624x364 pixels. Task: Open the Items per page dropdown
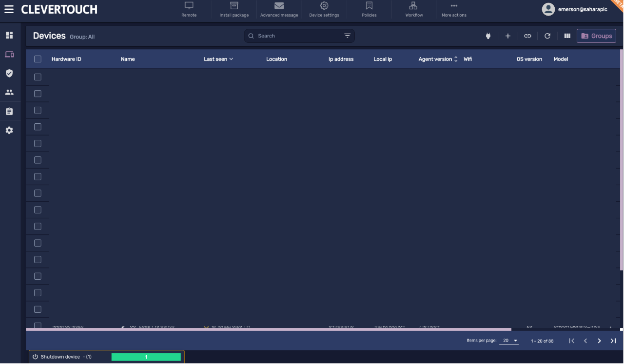click(x=508, y=341)
